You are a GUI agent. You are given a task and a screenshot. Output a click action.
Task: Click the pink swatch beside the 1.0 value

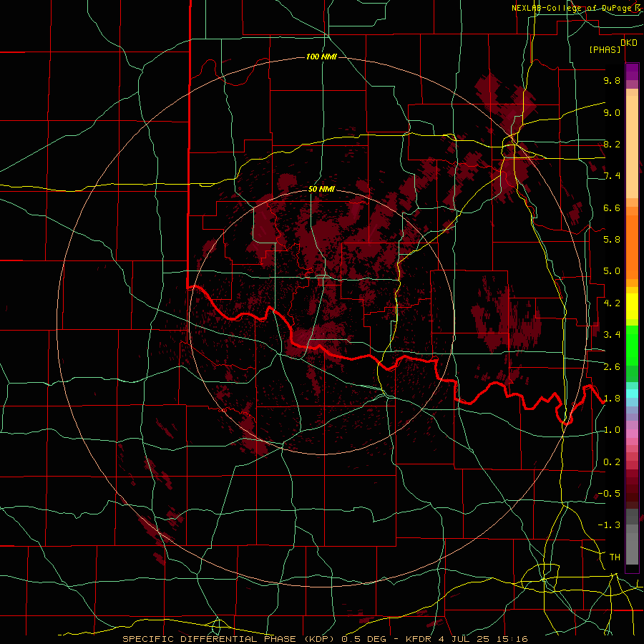632,434
